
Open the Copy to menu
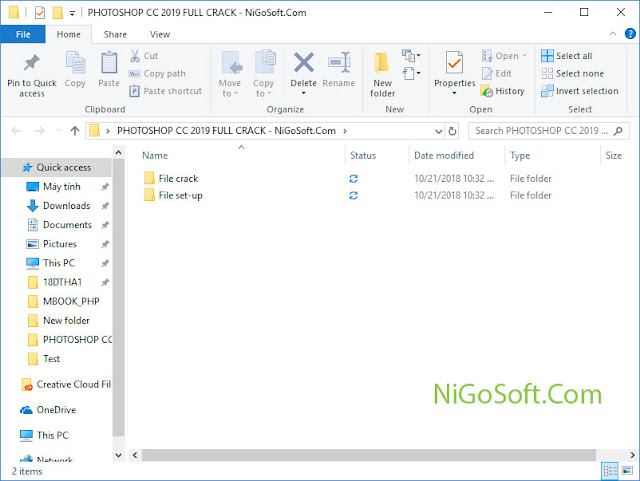(263, 74)
